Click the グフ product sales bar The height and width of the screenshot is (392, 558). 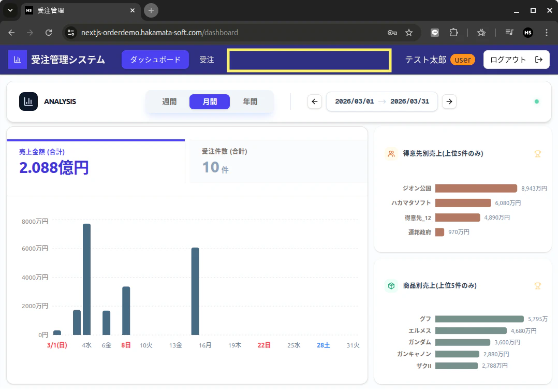tap(479, 319)
